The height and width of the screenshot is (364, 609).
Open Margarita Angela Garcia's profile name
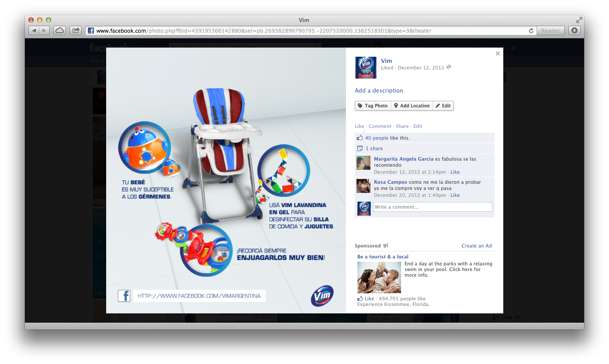point(404,159)
